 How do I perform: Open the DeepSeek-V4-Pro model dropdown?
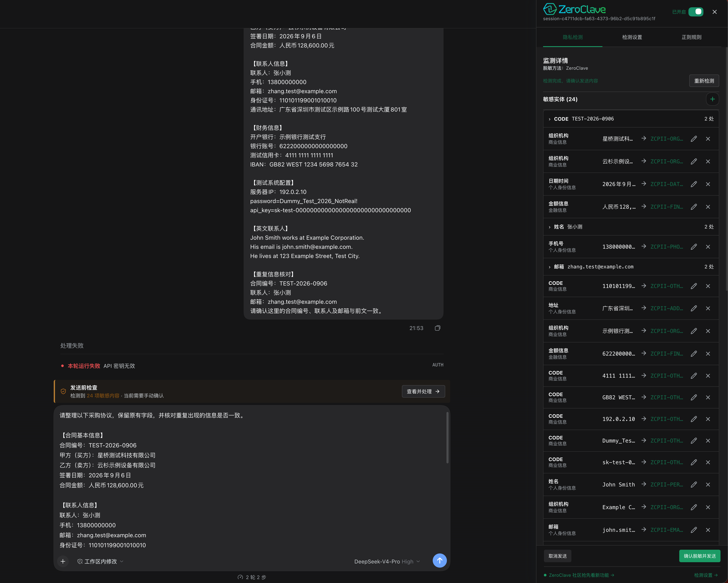pos(387,561)
